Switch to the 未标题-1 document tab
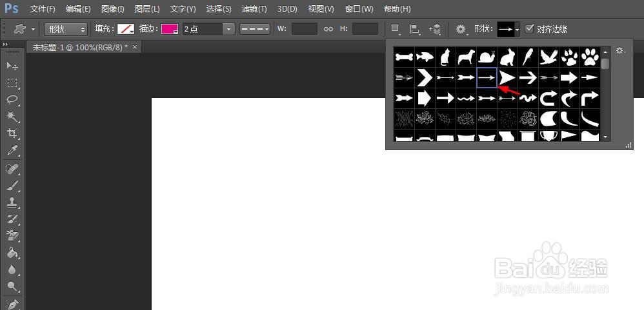This screenshot has width=644, height=310. pos(80,47)
